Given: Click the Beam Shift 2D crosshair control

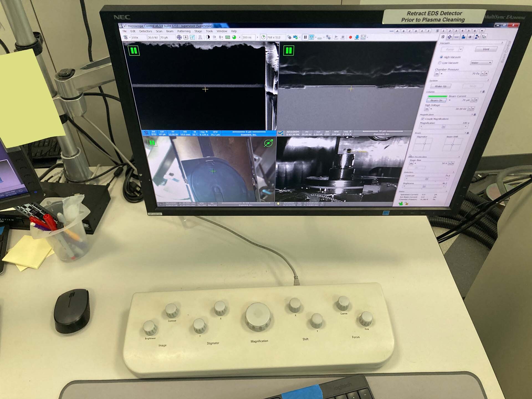Looking at the screenshot, I should (x=452, y=144).
